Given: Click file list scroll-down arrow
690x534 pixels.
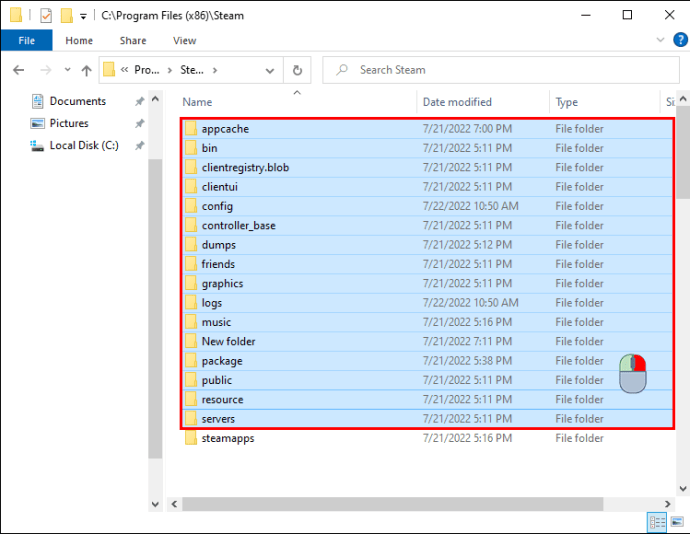Looking at the screenshot, I should pos(683,489).
